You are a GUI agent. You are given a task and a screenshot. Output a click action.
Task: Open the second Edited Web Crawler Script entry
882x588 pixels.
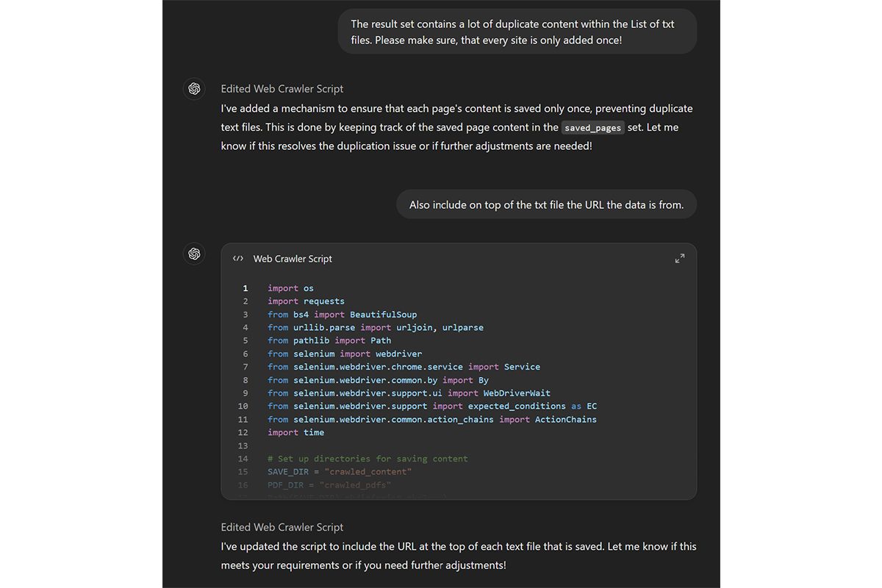pos(282,526)
